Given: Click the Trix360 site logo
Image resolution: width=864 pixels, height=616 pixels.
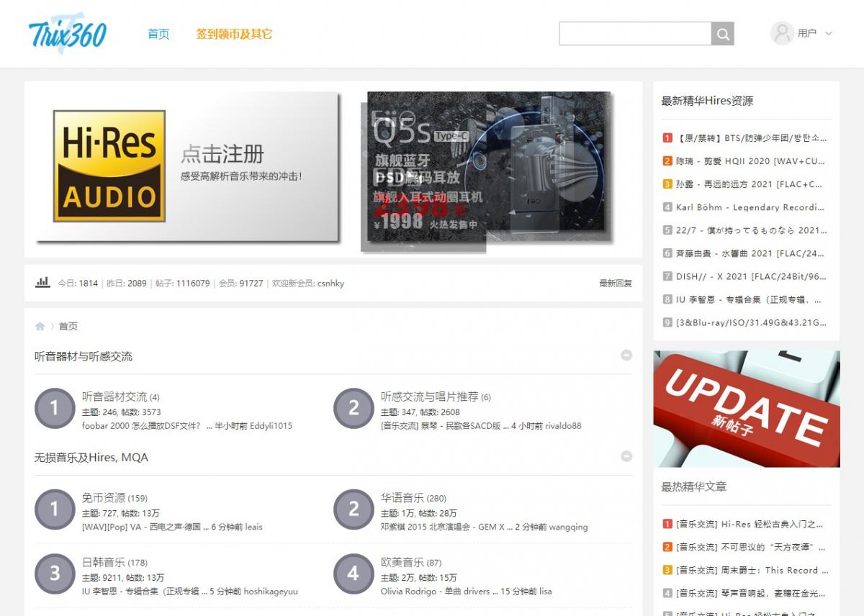Looking at the screenshot, I should (x=68, y=34).
